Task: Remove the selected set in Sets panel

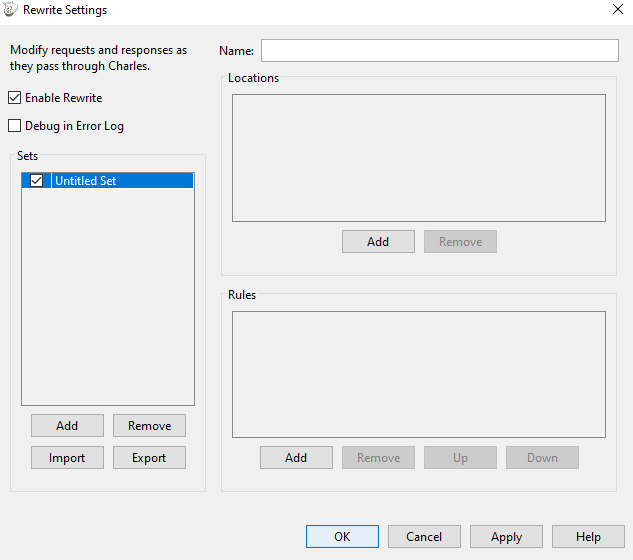Action: (149, 426)
